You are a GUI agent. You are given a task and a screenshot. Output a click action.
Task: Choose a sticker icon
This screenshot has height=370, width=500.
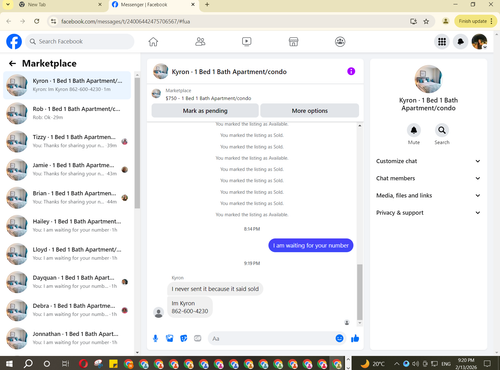pyautogui.click(x=184, y=339)
